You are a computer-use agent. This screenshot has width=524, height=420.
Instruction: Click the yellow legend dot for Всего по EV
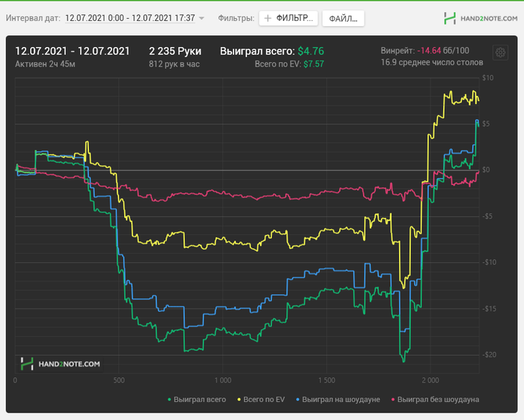(x=239, y=400)
